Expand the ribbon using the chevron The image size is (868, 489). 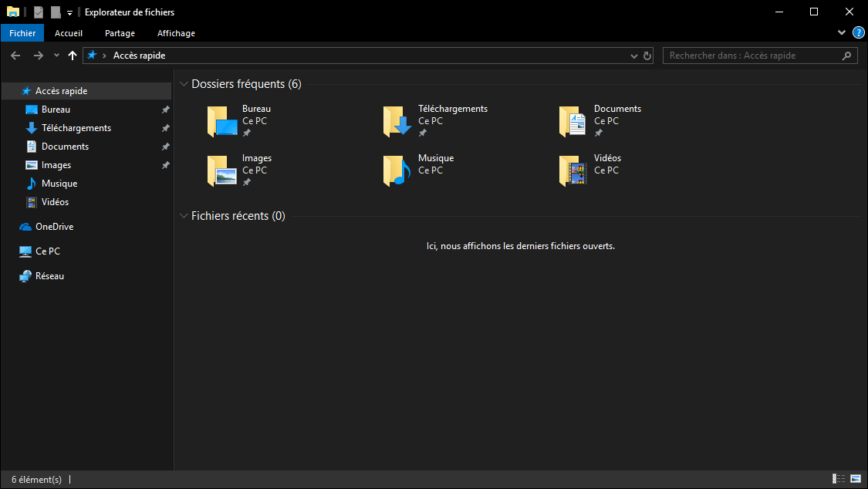coord(842,32)
